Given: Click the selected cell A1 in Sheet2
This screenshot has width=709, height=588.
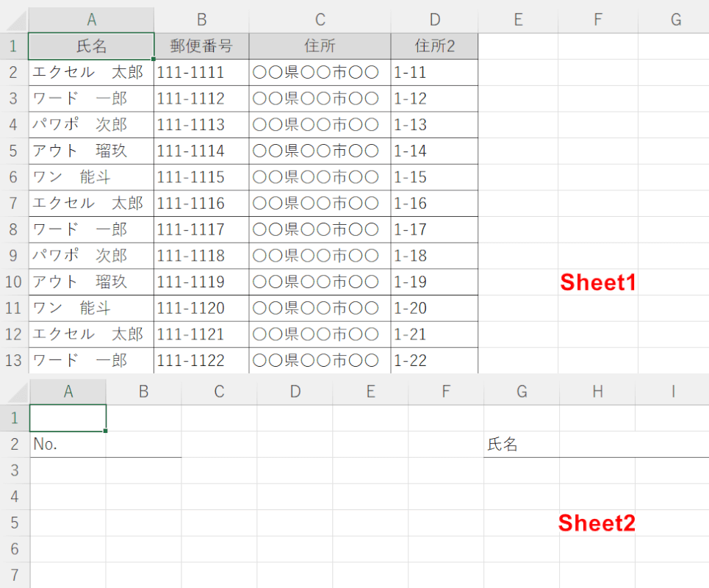Looking at the screenshot, I should pyautogui.click(x=68, y=418).
